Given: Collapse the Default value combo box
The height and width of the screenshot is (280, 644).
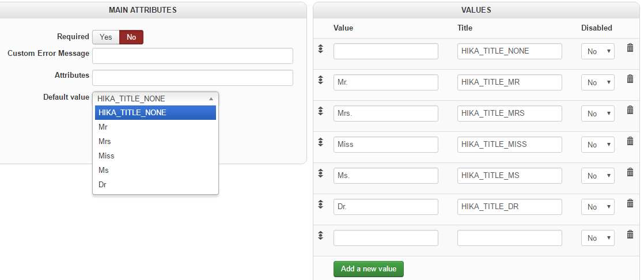Looking at the screenshot, I should click(156, 99).
